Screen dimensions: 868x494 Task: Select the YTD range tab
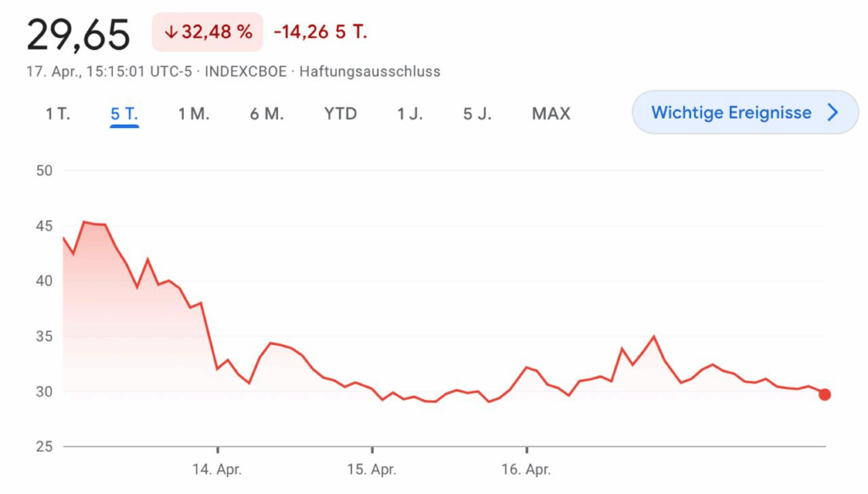(340, 114)
